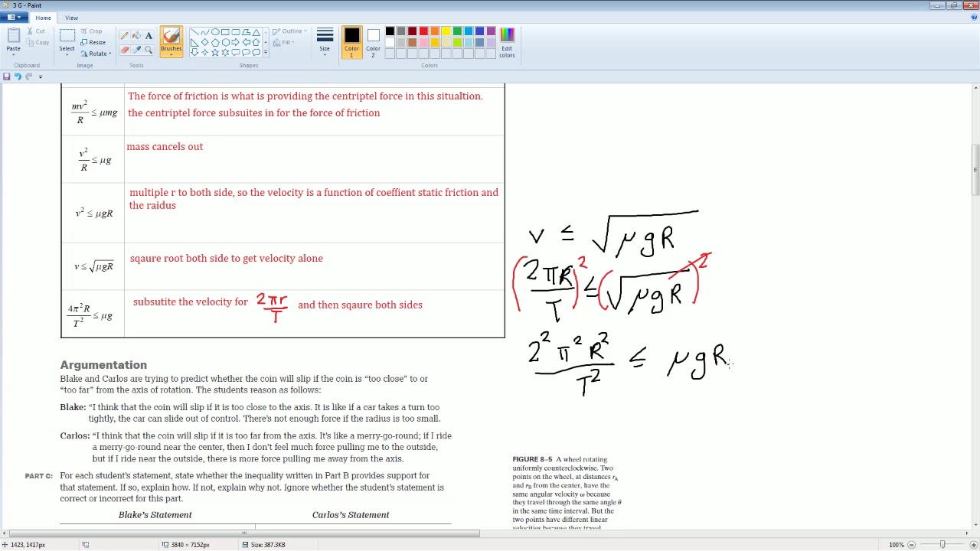980x551 pixels.
Task: Pick the black palette swatch
Action: (x=390, y=31)
